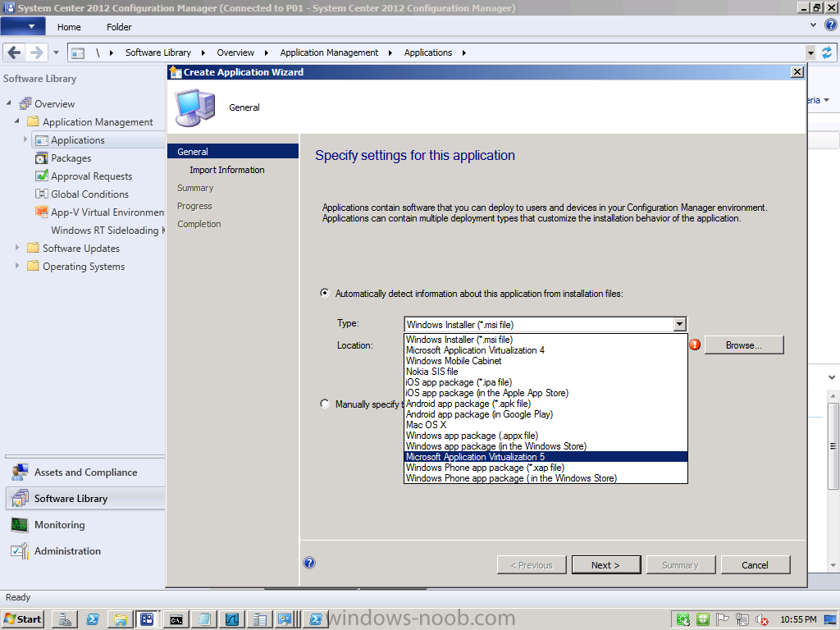Click Software Library in breadcrumb
This screenshot has height=630, width=840.
click(158, 52)
